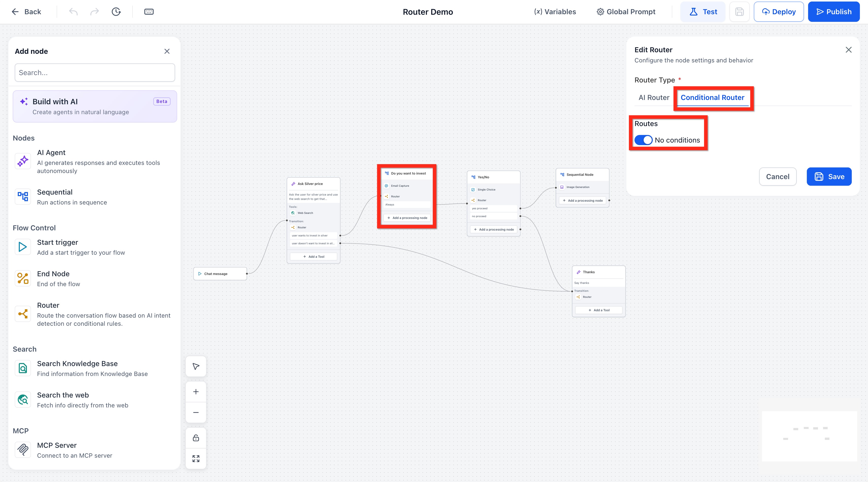The height and width of the screenshot is (482, 868).
Task: Zoom in on the canvas
Action: [196, 392]
